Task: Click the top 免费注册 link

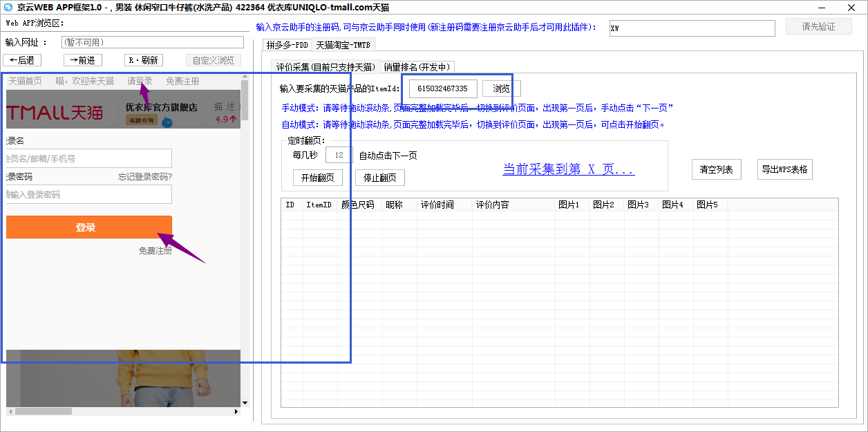Action: [182, 81]
